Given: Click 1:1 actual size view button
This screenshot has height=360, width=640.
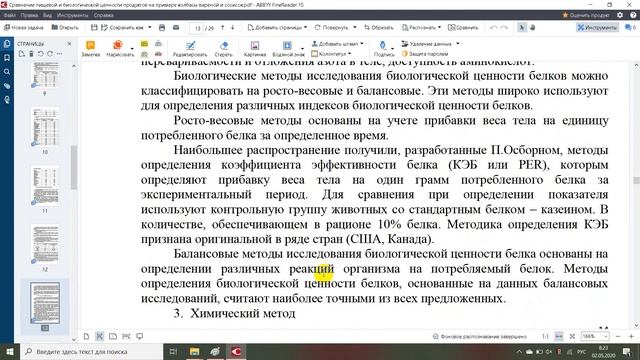Looking at the screenshot, I should [x=545, y=336].
